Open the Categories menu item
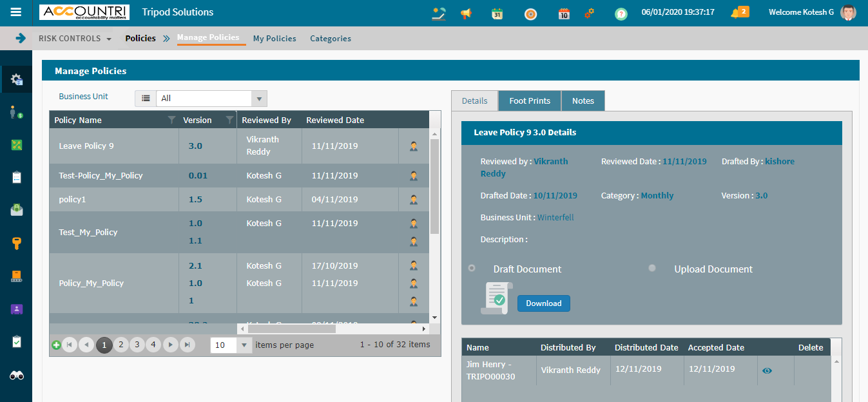This screenshot has height=402, width=868. (331, 39)
